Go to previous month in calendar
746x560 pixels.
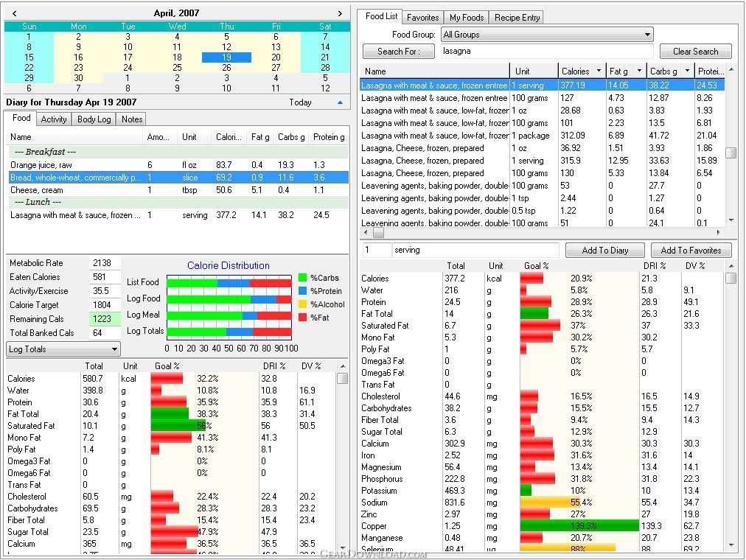click(x=14, y=13)
